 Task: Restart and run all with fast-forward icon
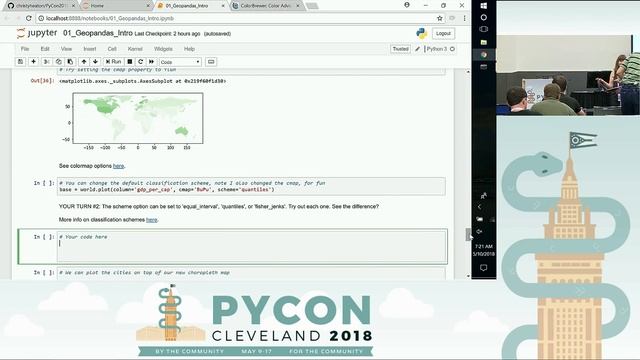point(151,62)
